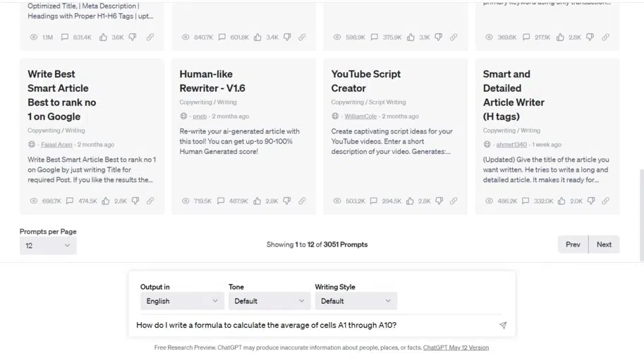
Task: Thumbs down the Write Best Smart Article prompt
Action: pos(135,201)
